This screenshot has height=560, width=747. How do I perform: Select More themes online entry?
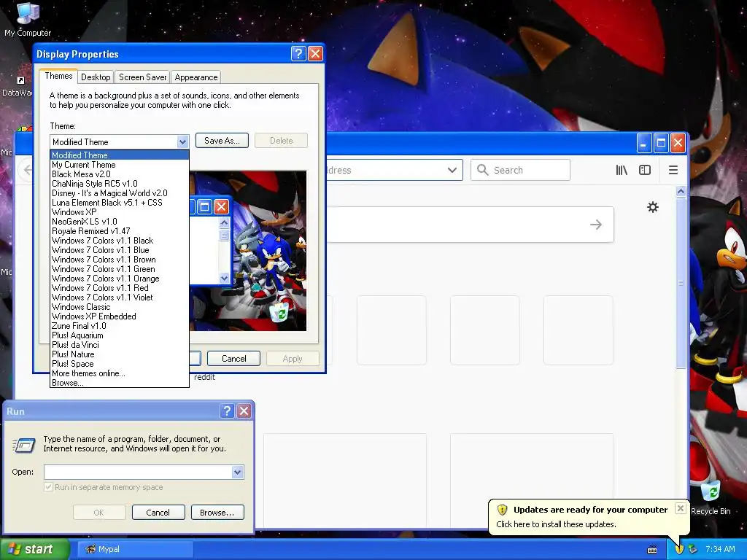120,373
